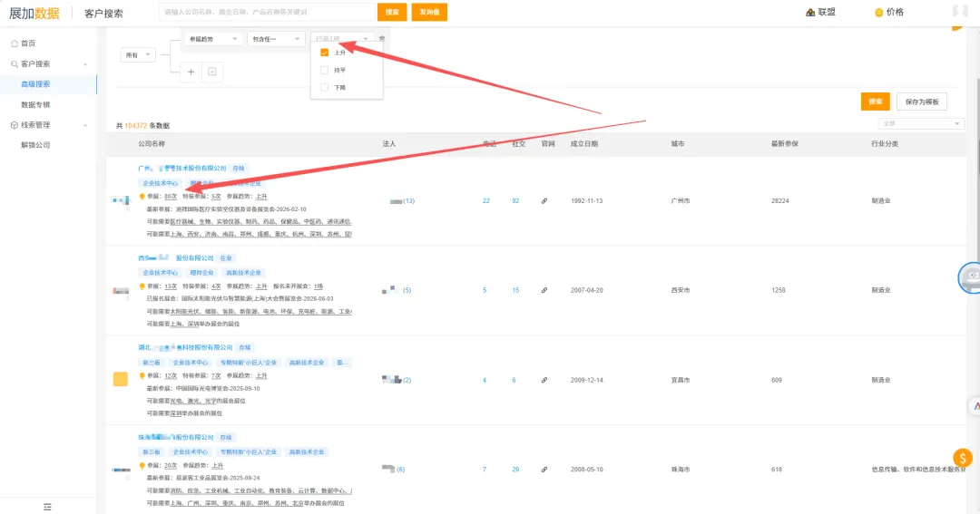Select 数据专辑 in sidebar

coord(35,105)
